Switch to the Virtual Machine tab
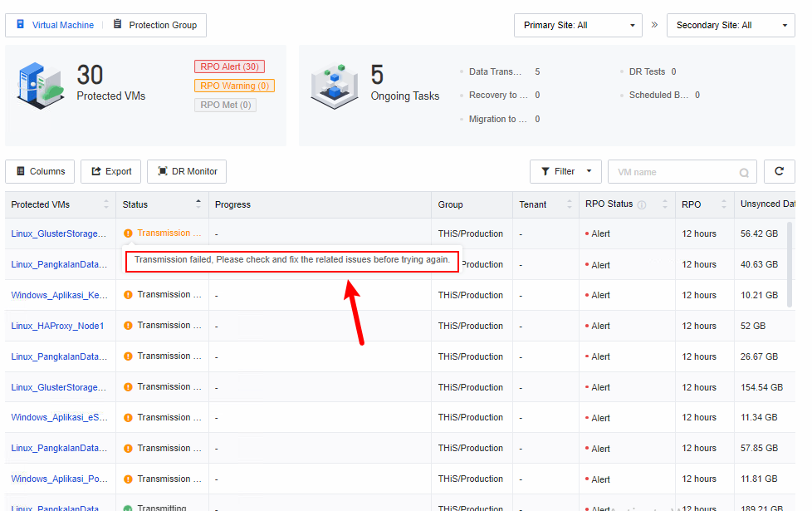Screen dimensions: 812x511 pyautogui.click(x=55, y=25)
